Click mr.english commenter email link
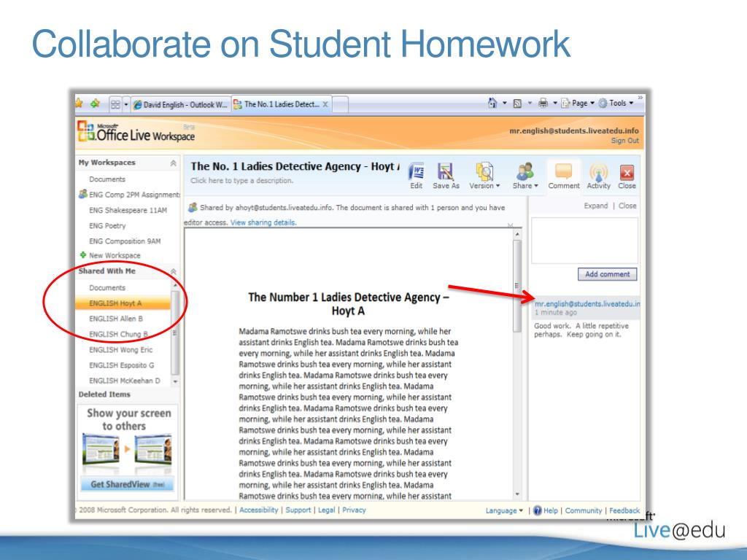Viewport: 747px width, 560px height. pyautogui.click(x=587, y=304)
